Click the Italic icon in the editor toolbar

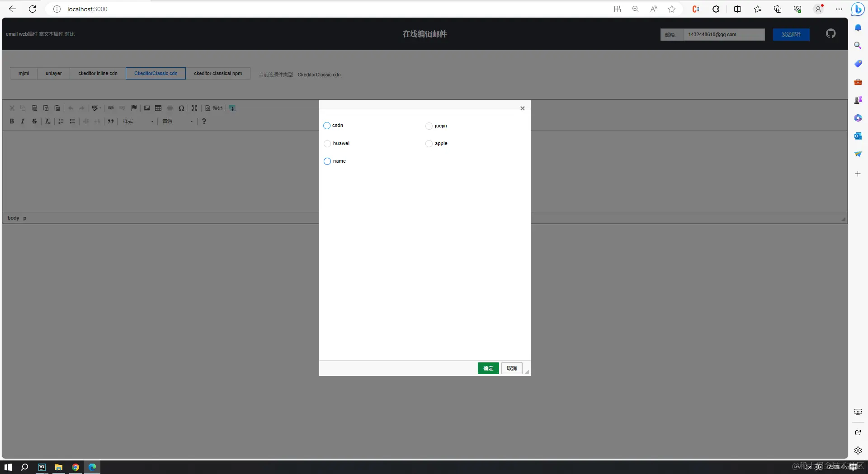point(23,121)
